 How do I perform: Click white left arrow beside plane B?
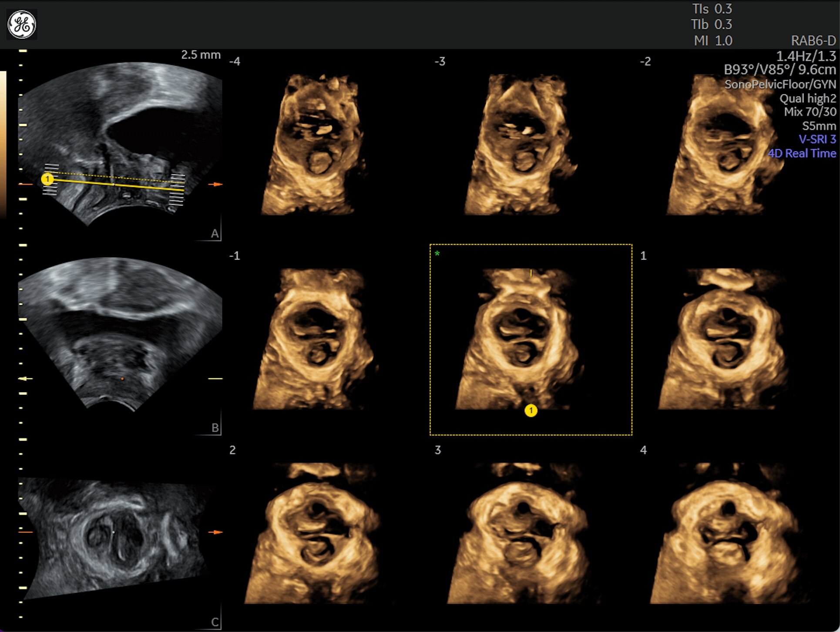coord(25,379)
